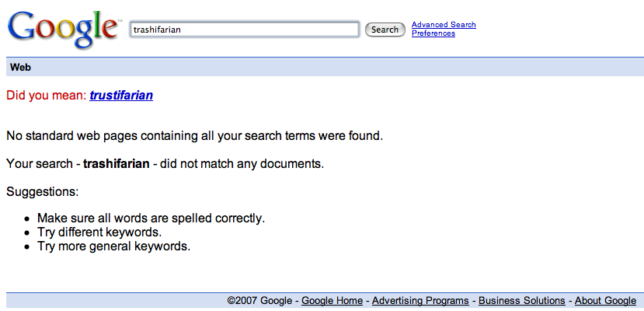Select the Web tab label

pyautogui.click(x=20, y=68)
